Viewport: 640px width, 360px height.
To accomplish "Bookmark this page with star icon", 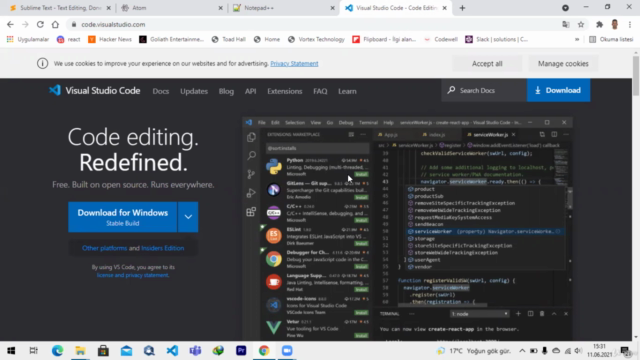I will [581, 24].
